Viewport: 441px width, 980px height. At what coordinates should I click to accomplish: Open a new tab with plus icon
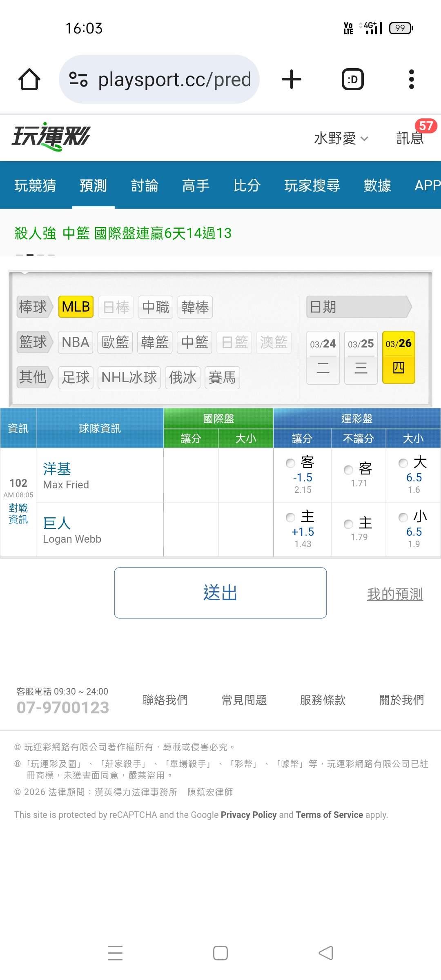[x=292, y=79]
